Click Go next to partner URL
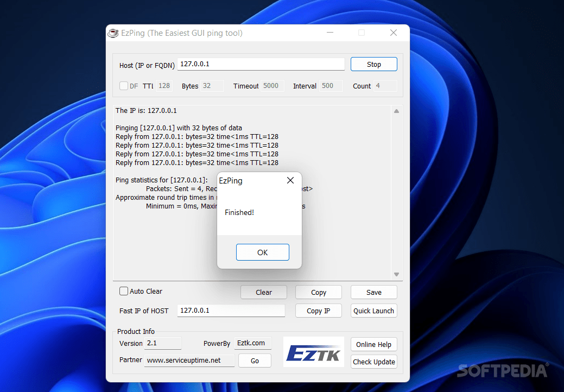Screen dimensions: 564x392 (255, 361)
